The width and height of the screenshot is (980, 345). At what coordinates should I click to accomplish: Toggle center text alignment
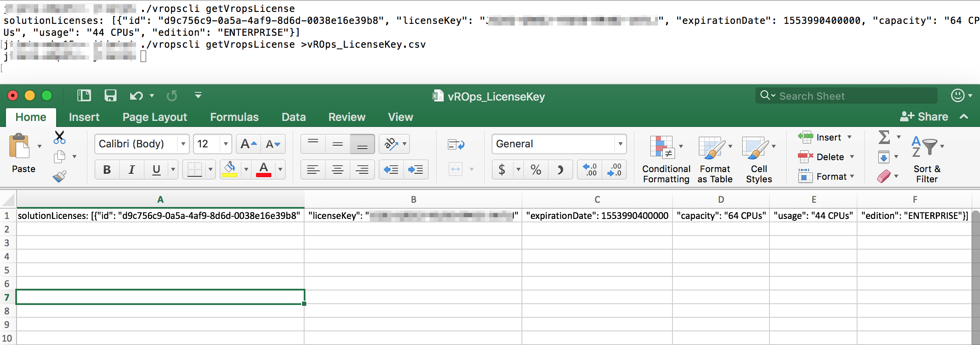tap(338, 170)
